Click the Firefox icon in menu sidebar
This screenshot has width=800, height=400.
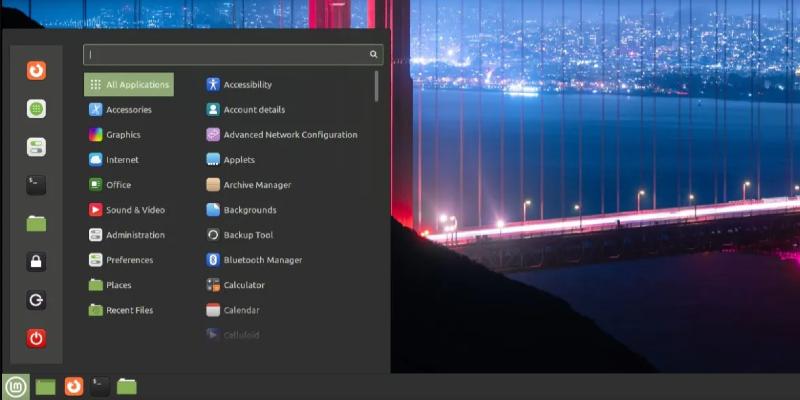click(x=36, y=70)
